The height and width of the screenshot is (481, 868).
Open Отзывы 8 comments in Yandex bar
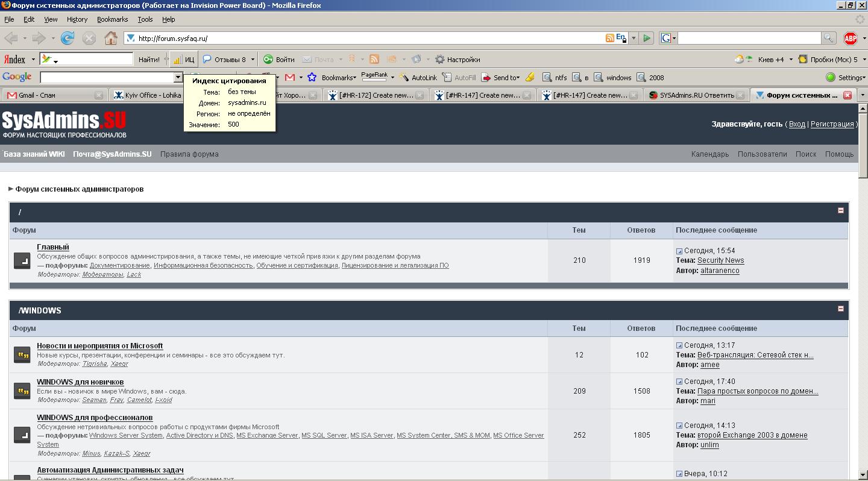pyautogui.click(x=224, y=59)
